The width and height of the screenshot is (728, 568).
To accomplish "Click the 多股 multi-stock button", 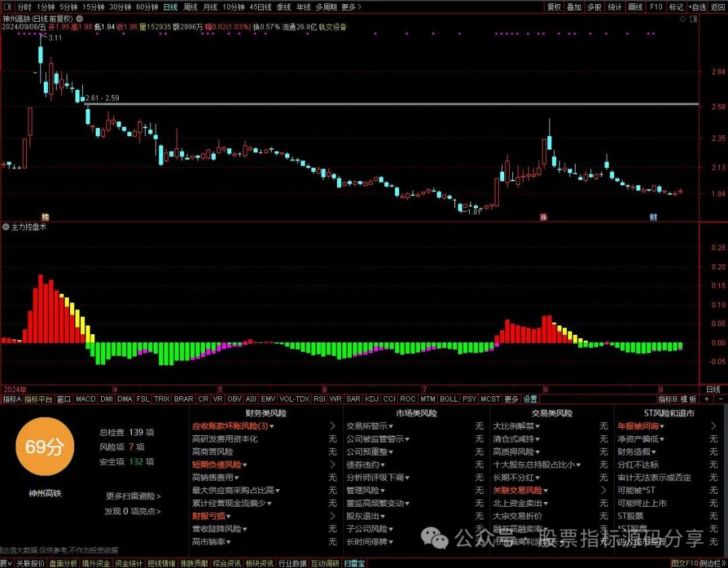I will click(595, 7).
